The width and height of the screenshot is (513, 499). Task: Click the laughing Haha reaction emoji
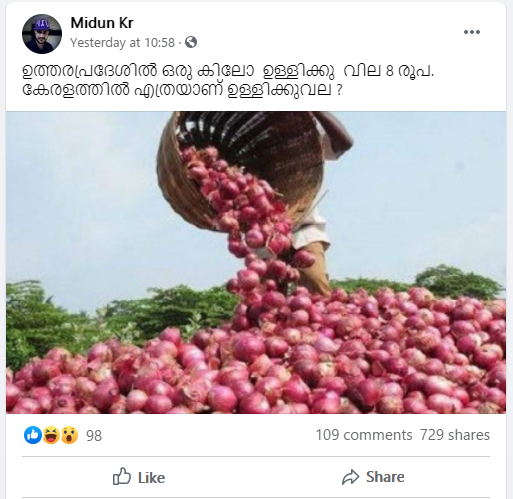pyautogui.click(x=51, y=435)
